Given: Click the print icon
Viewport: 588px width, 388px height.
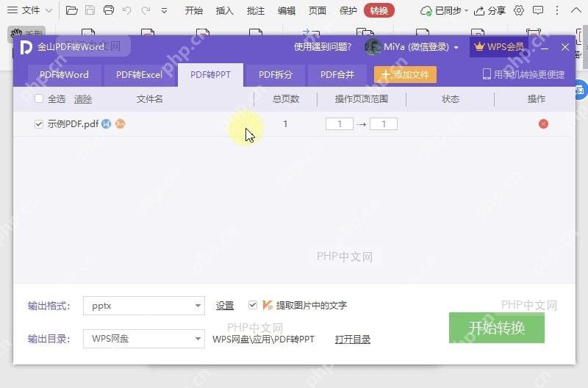Looking at the screenshot, I should click(109, 10).
